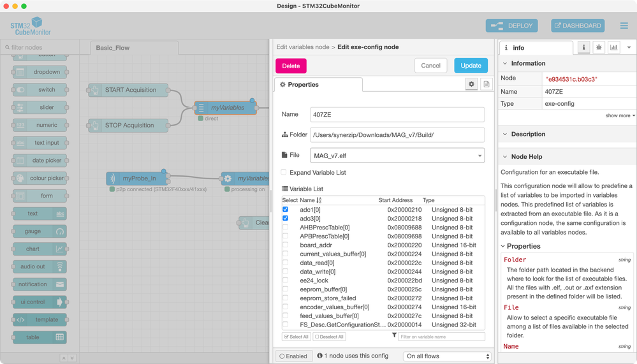
Task: Switch sidebar to debug messages bug icon
Action: 599,48
